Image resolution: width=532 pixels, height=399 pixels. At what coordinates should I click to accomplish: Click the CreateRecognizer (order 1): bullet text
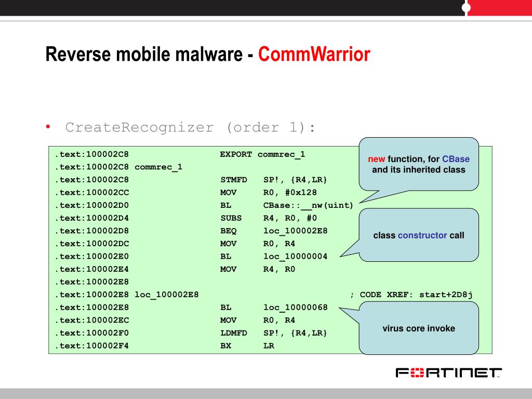coord(190,128)
